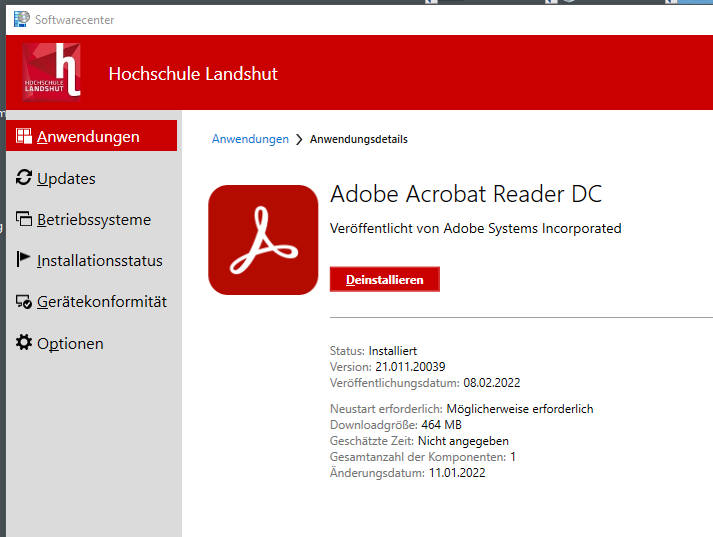The image size is (713, 537).
Task: Open the Updates section label
Action: tap(66, 179)
